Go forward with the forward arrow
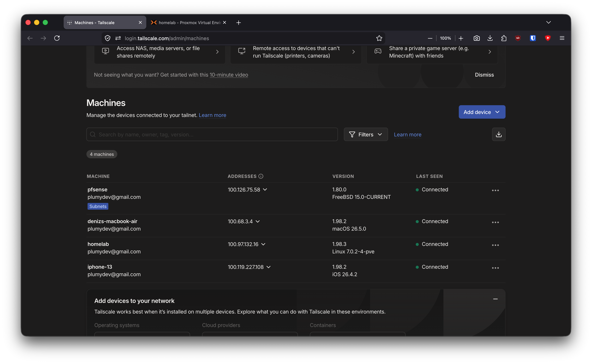 [43, 38]
